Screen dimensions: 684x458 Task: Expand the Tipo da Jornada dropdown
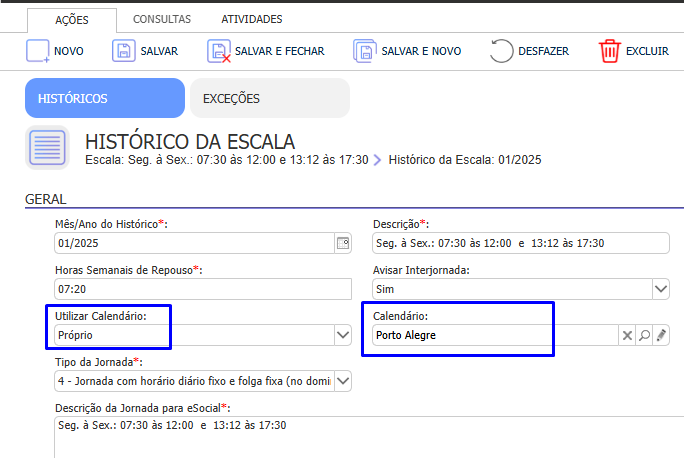point(343,381)
